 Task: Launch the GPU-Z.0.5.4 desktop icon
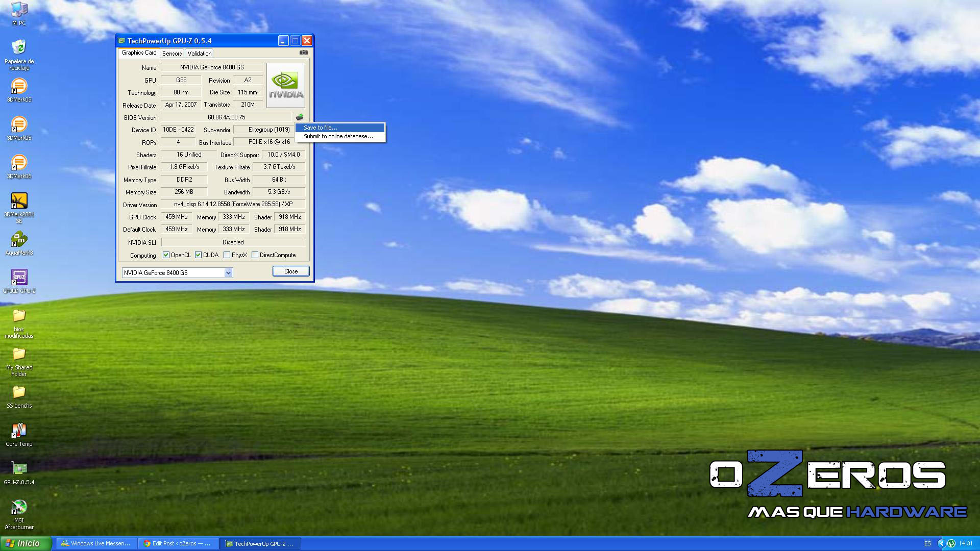[x=19, y=473]
